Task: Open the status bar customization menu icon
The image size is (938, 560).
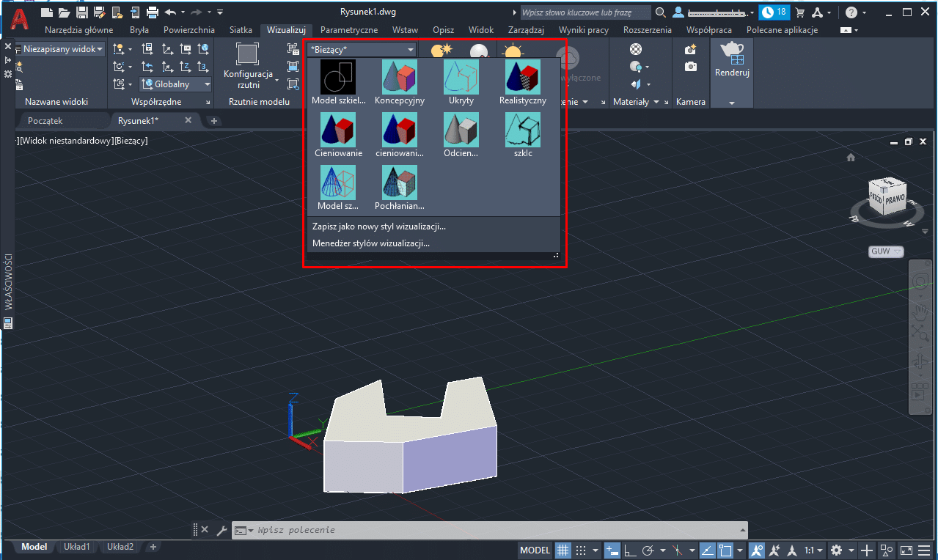Action: click(925, 550)
